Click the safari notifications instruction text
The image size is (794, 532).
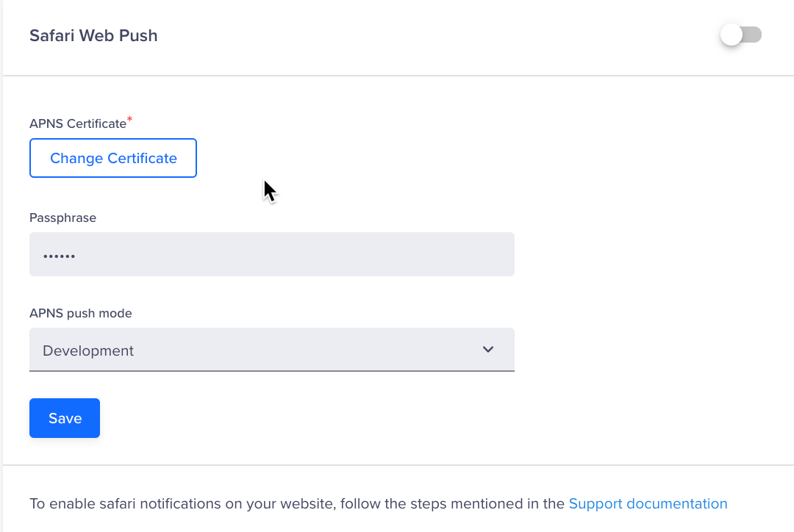click(294, 503)
